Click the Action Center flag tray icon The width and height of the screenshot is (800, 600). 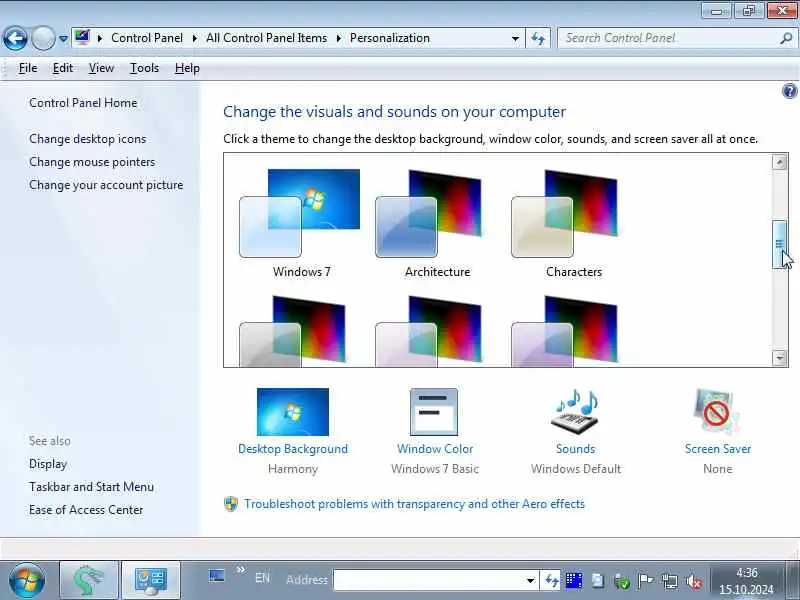tap(645, 581)
